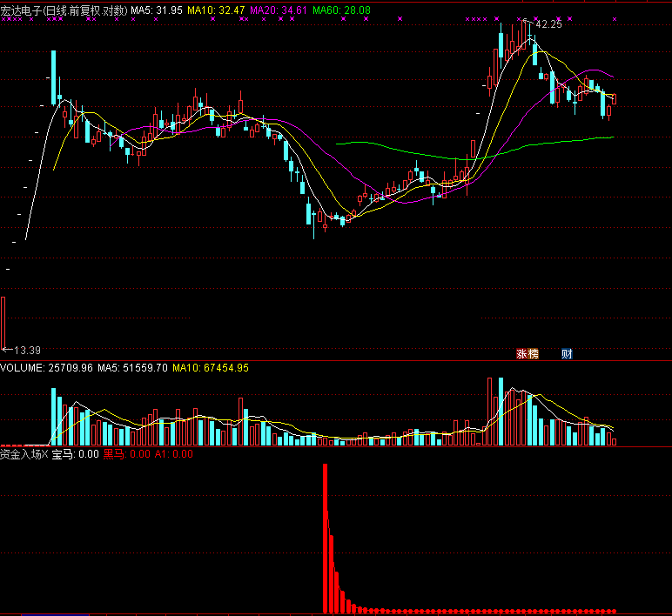Click the A1: 0.00 indicator value
This screenshot has height=616, width=672.
(x=173, y=454)
